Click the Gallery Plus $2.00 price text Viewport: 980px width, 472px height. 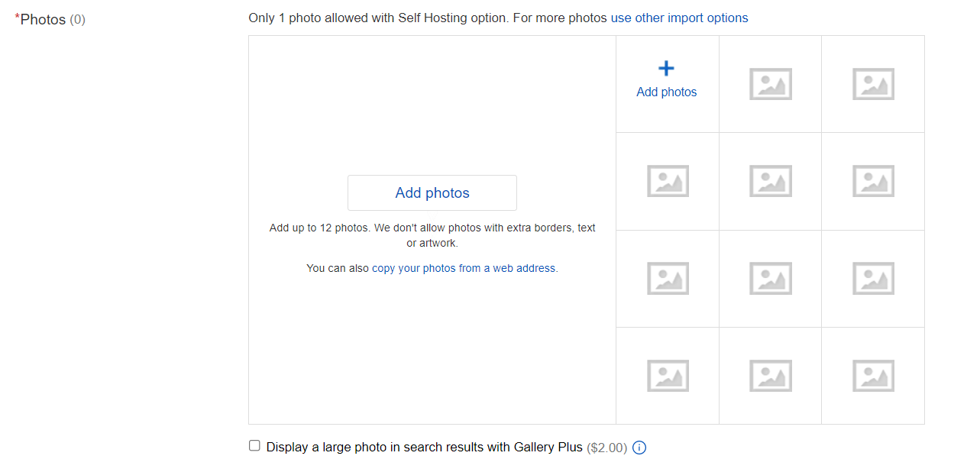click(x=606, y=448)
